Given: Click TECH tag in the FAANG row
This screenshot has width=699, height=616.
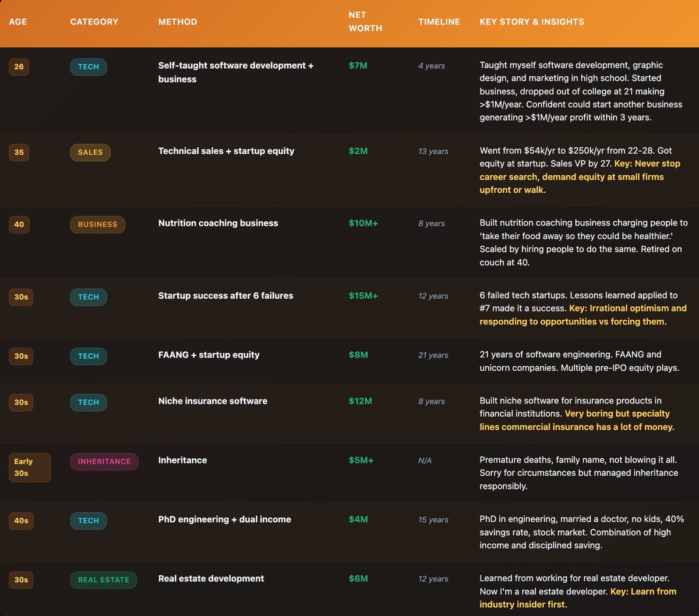Looking at the screenshot, I should pos(89,356).
